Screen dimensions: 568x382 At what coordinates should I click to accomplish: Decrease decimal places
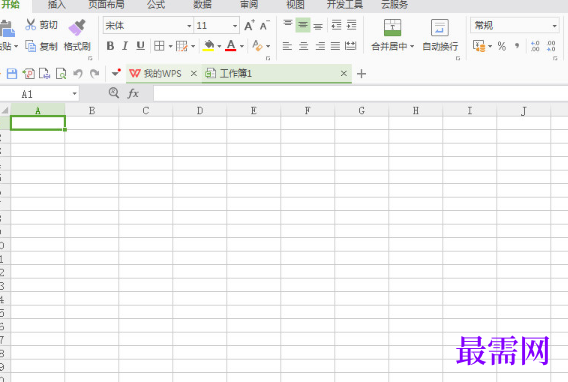tap(551, 46)
